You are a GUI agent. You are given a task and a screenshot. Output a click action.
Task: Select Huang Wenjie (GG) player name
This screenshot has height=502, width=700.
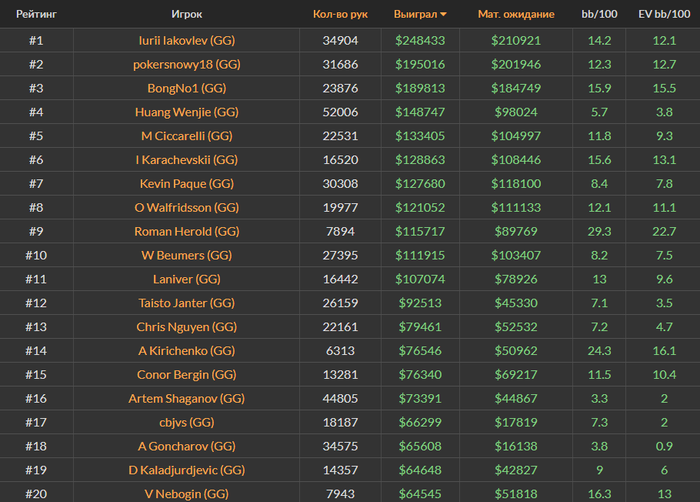click(187, 112)
